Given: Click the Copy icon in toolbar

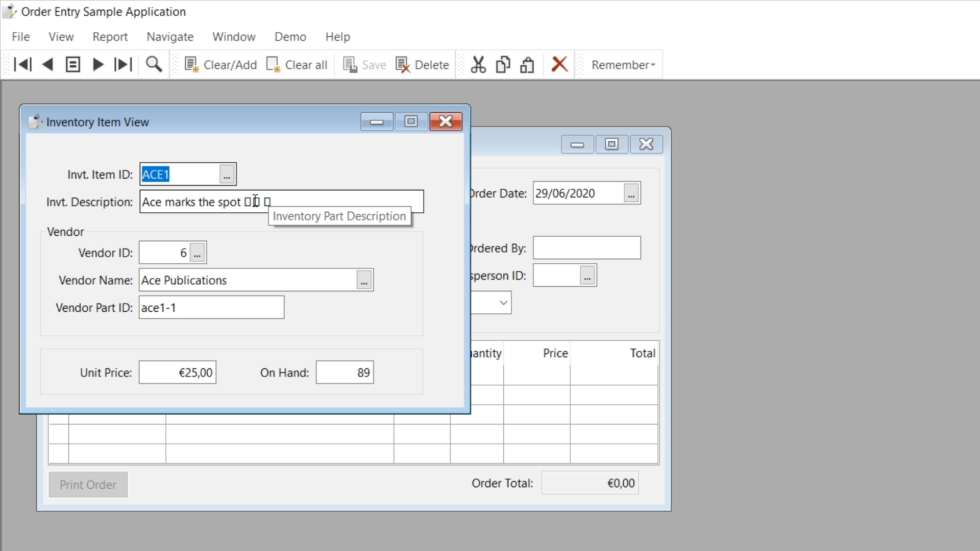Looking at the screenshot, I should point(503,65).
